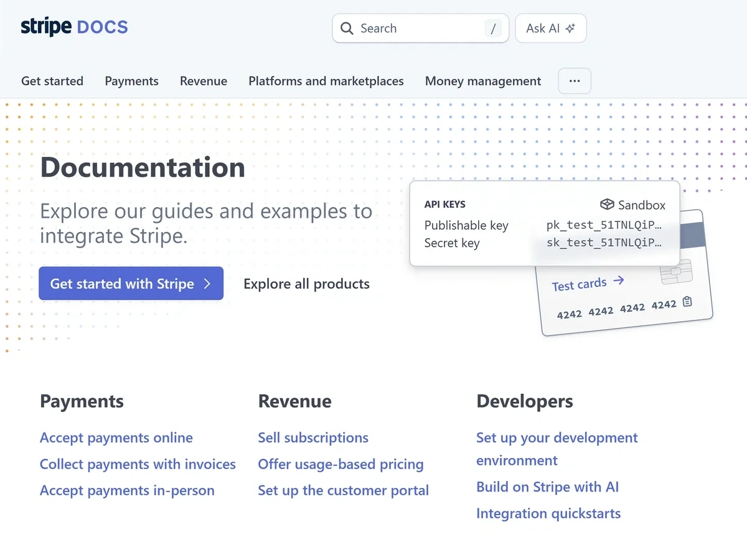Click the publishable key pk_test value
This screenshot has width=747, height=560.
[604, 225]
